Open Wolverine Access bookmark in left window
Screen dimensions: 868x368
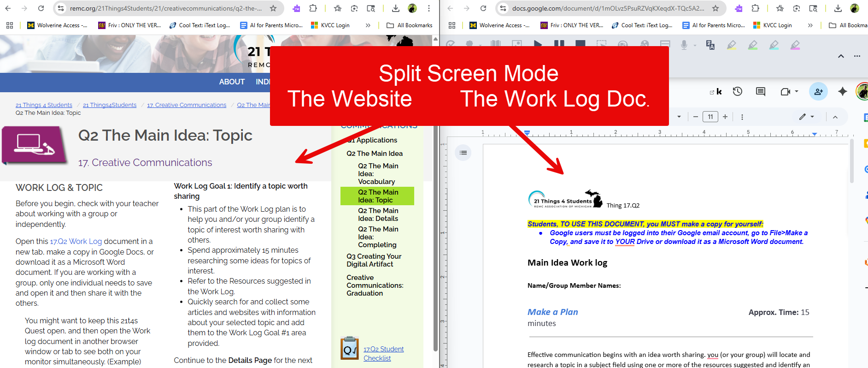tap(57, 25)
